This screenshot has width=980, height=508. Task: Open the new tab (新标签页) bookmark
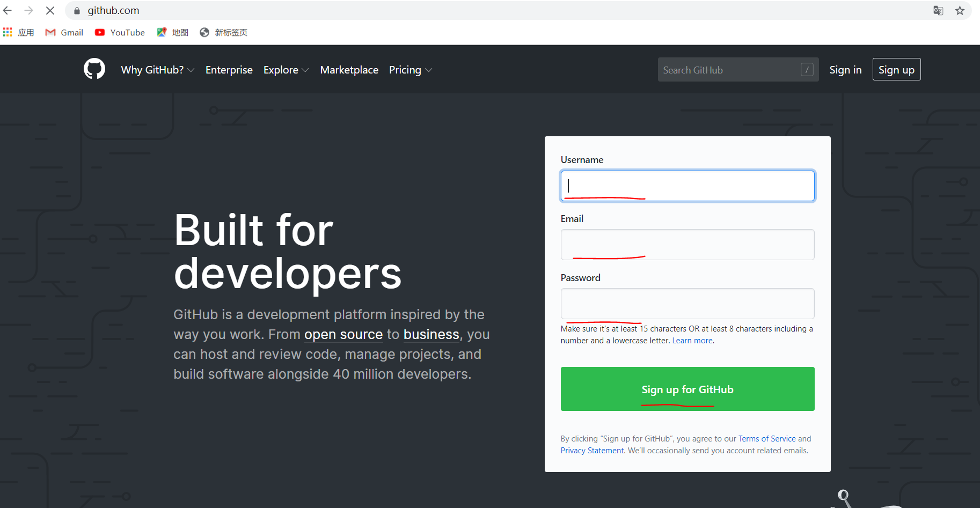tap(223, 33)
